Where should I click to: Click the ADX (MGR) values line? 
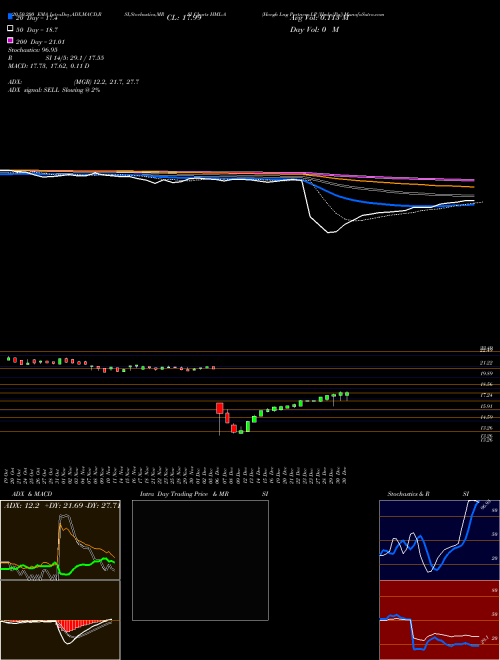click(x=106, y=82)
